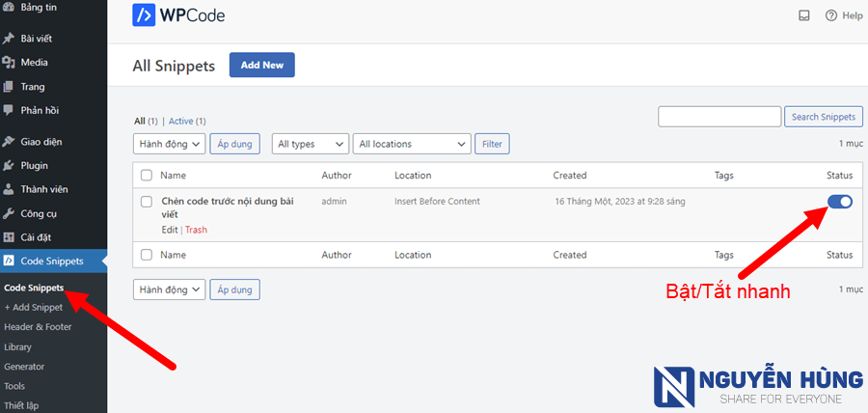
Task: Click the Insert Before Content location cell
Action: (x=437, y=202)
